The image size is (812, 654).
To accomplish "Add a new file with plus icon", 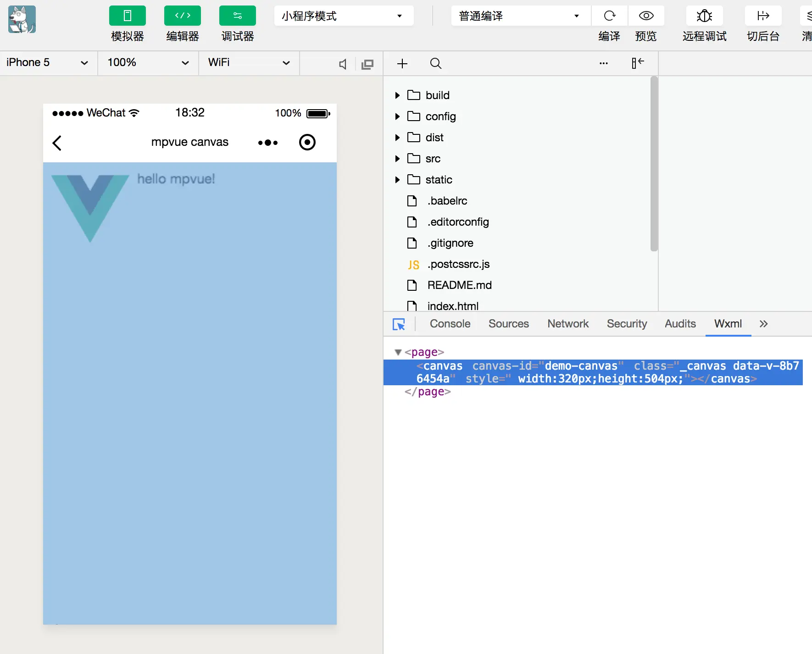I will coord(402,63).
